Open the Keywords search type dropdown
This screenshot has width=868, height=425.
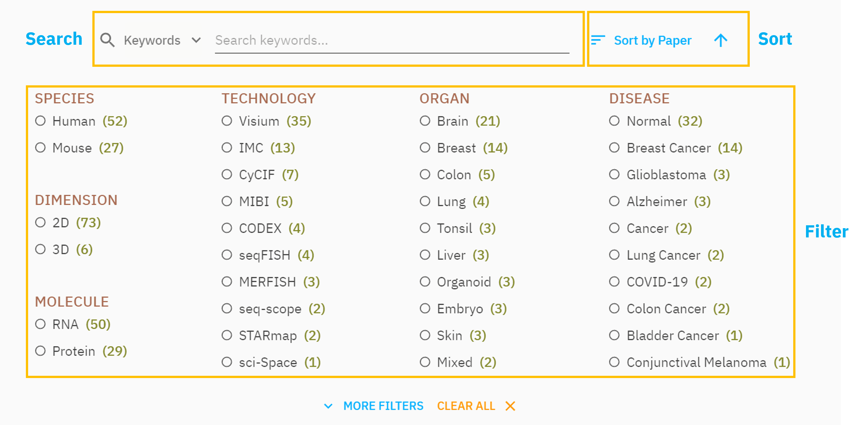tap(162, 41)
